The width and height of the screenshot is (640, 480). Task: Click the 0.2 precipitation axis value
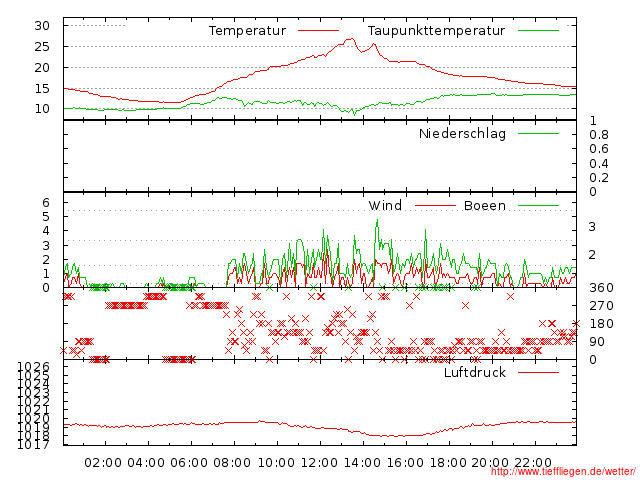tap(599, 178)
